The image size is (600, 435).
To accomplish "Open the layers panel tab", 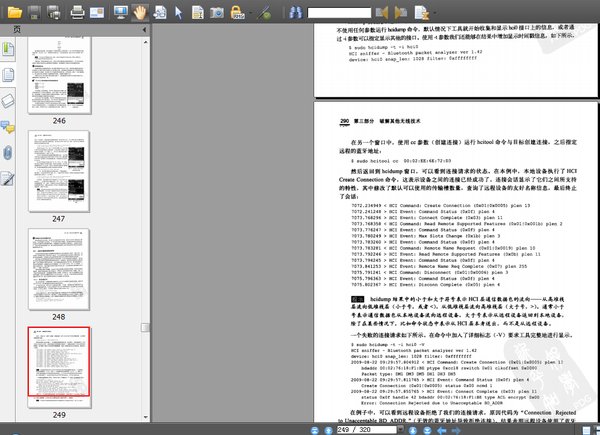I will pyautogui.click(x=8, y=101).
